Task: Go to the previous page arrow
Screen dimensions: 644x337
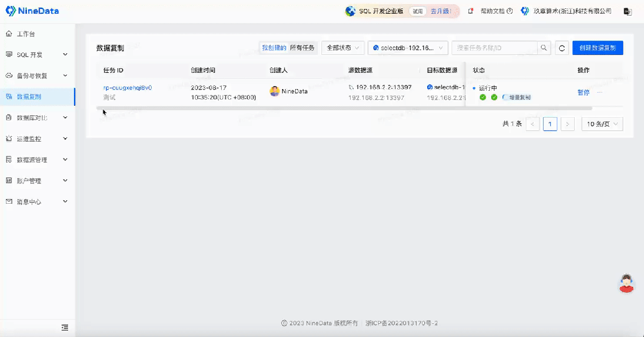Action: click(x=532, y=124)
